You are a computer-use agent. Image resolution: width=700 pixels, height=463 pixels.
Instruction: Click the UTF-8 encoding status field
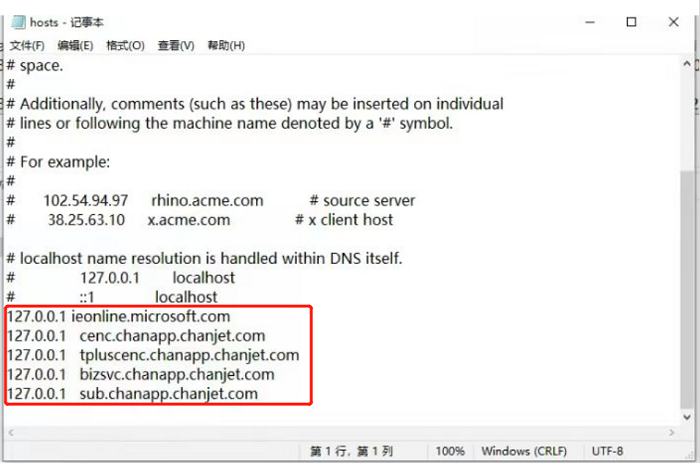[x=607, y=451]
